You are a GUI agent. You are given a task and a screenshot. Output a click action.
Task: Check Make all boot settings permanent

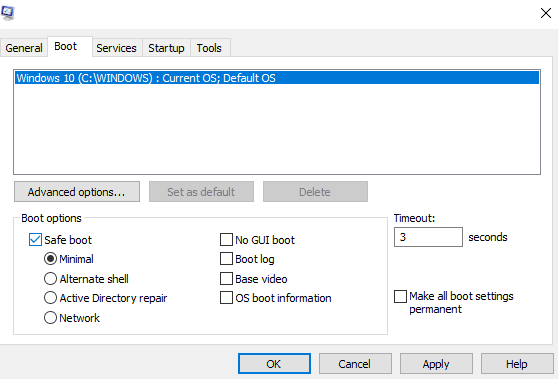pyautogui.click(x=400, y=296)
